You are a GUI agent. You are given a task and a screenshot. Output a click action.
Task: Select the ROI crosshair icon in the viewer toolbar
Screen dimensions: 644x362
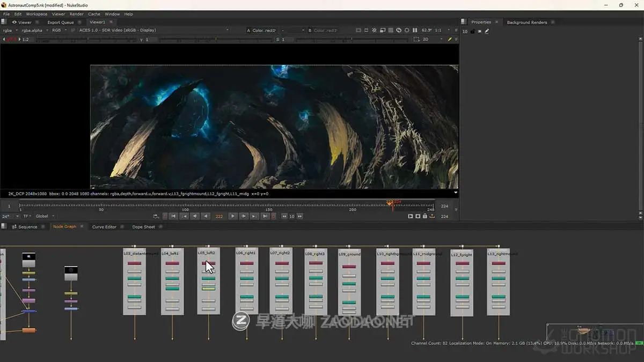(x=406, y=31)
